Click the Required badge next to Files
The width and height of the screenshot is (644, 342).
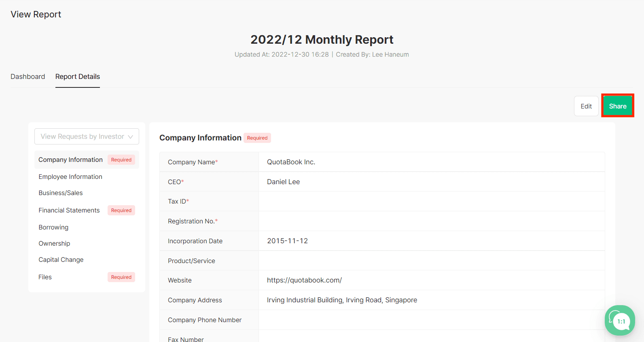click(121, 277)
